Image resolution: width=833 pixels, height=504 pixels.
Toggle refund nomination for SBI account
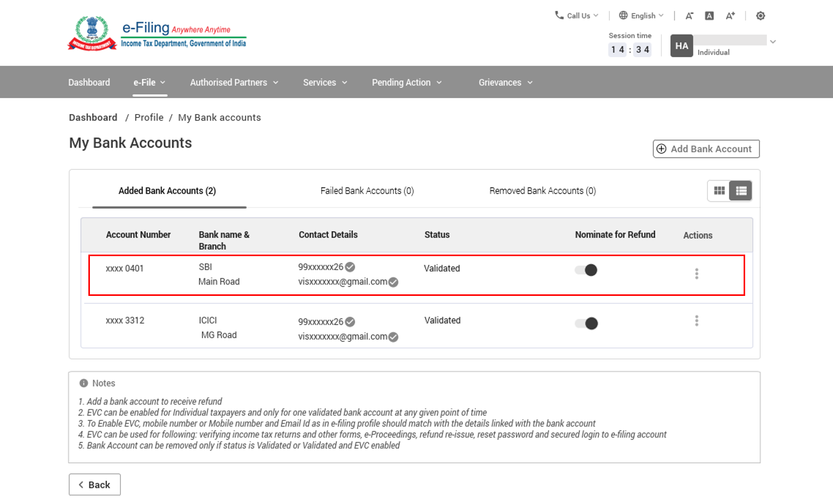[x=586, y=270]
